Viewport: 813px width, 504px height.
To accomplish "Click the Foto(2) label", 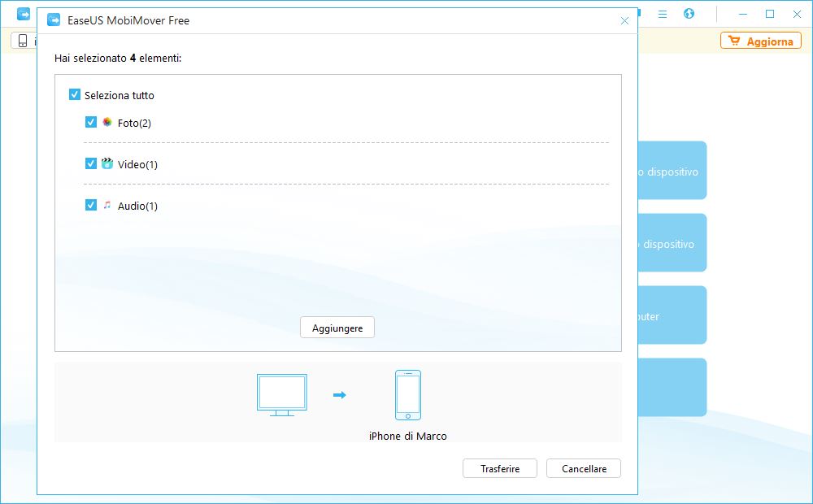I will coord(134,124).
